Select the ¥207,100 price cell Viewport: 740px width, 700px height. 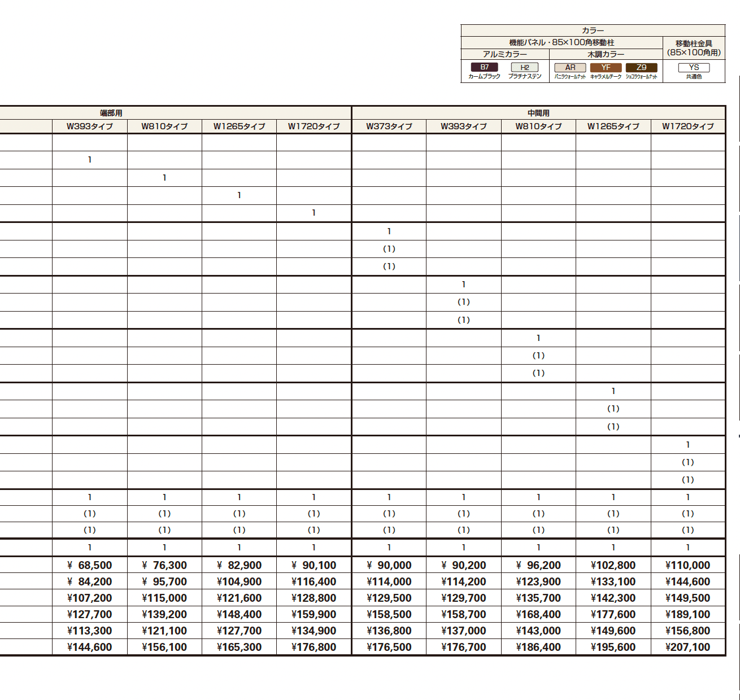688,647
